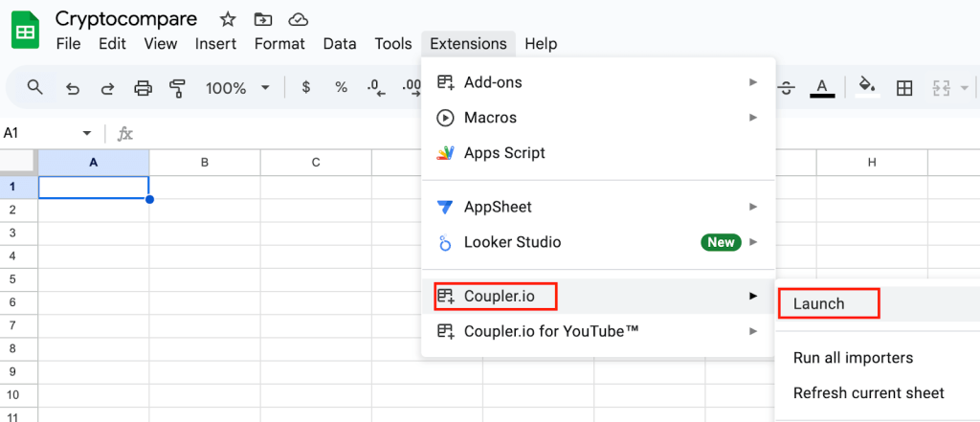Move document using folder icon
The height and width of the screenshot is (422, 980).
pyautogui.click(x=263, y=19)
